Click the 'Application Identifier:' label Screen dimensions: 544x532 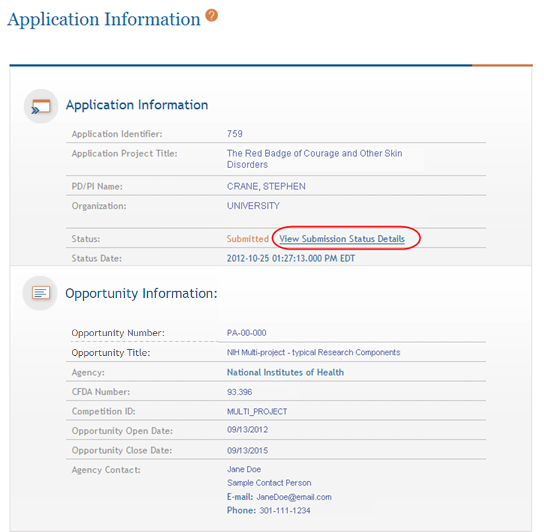(x=117, y=134)
